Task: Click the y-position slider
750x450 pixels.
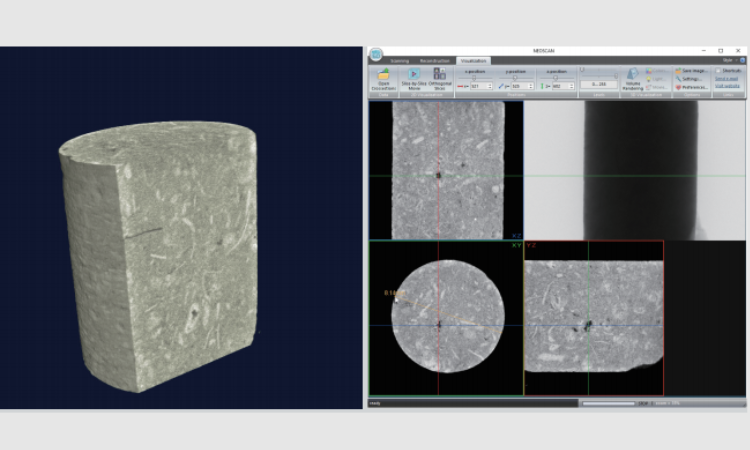Action: click(515, 78)
